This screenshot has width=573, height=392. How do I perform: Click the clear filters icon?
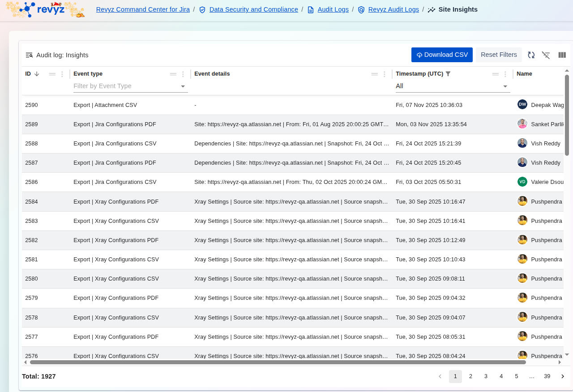point(546,55)
